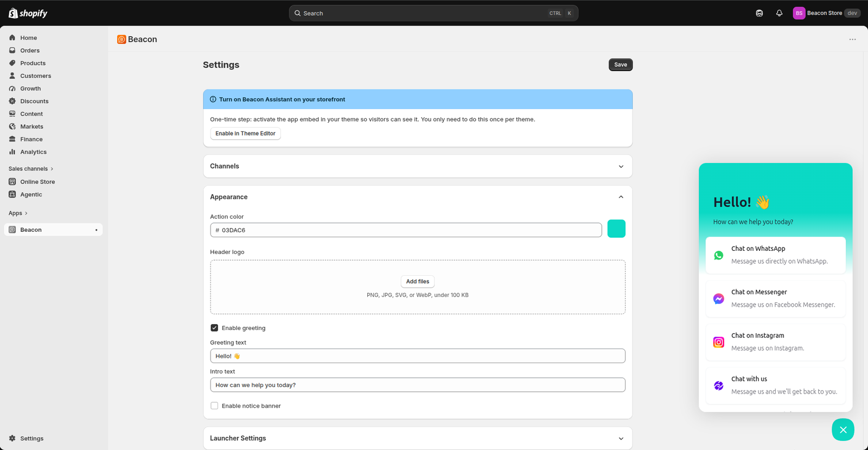The image size is (868, 450).
Task: Click the Intro text field
Action: [x=418, y=385]
